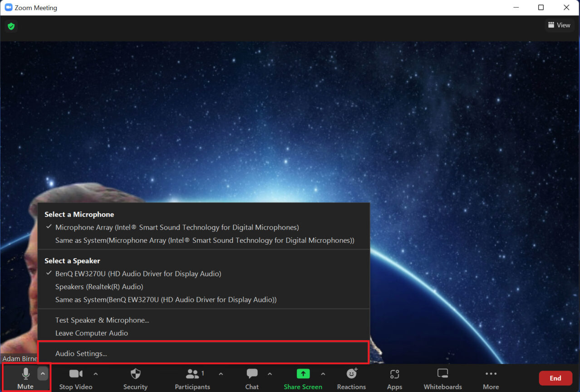This screenshot has height=392, width=580.
Task: Mute the microphone
Action: (x=25, y=377)
